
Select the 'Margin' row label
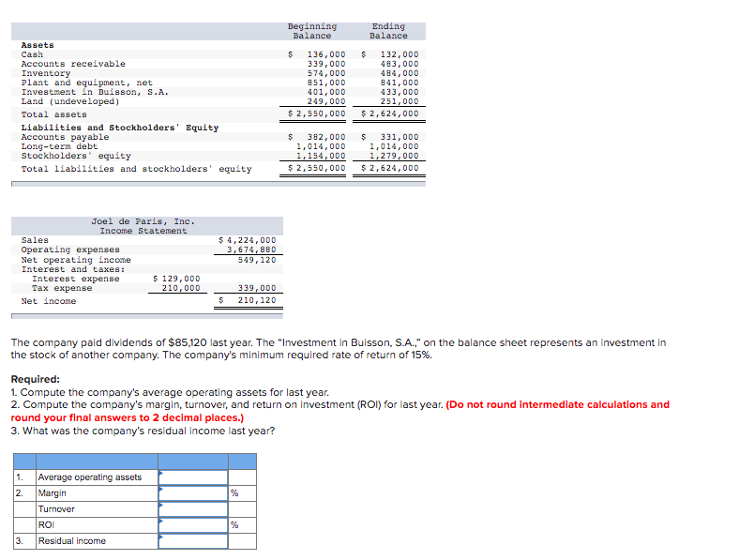tap(52, 493)
